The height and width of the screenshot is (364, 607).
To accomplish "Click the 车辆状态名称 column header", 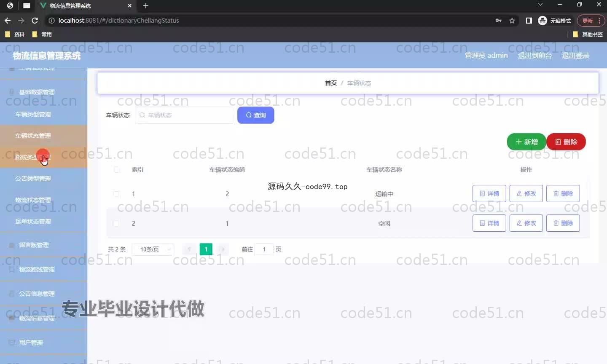I will 384,170.
